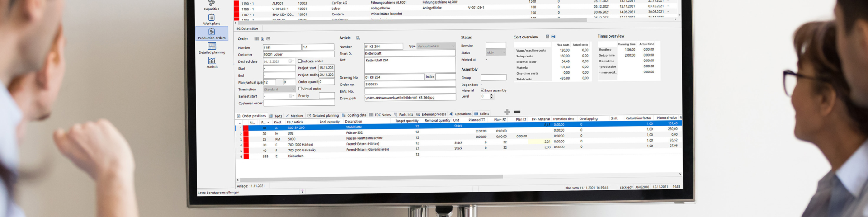Open the Statistic sidebar module
This screenshot has width=868, height=217.
(x=212, y=62)
